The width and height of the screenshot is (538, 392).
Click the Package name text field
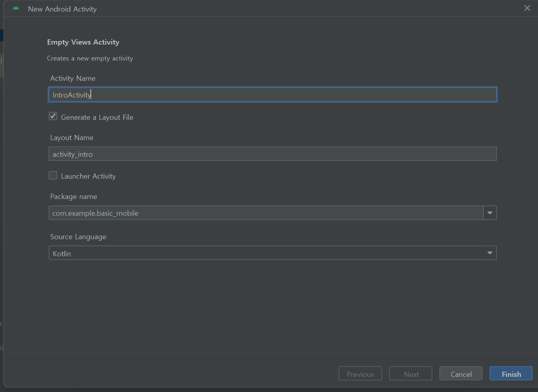coord(266,213)
